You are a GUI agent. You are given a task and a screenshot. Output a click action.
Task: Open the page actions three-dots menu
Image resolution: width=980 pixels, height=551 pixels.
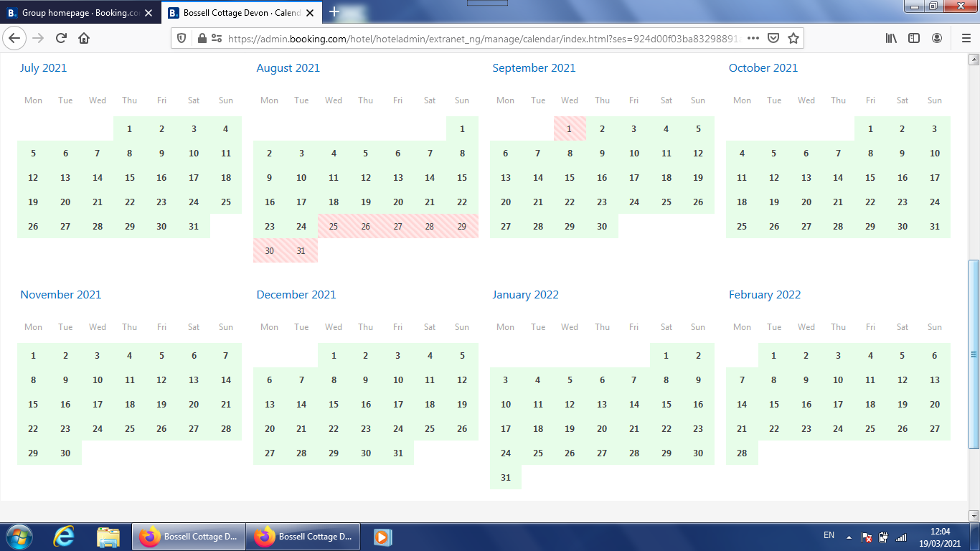coord(753,38)
